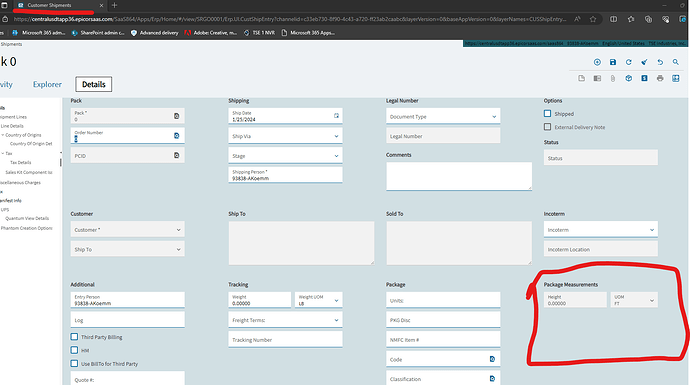Click the attachment paperclip icon
This screenshot has height=385, width=690.
(x=613, y=78)
